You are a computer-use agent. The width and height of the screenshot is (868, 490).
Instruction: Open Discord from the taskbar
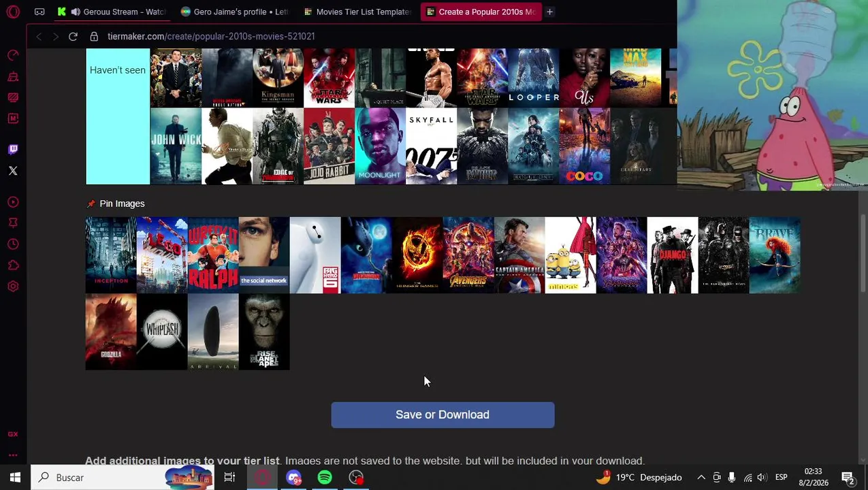click(x=293, y=478)
